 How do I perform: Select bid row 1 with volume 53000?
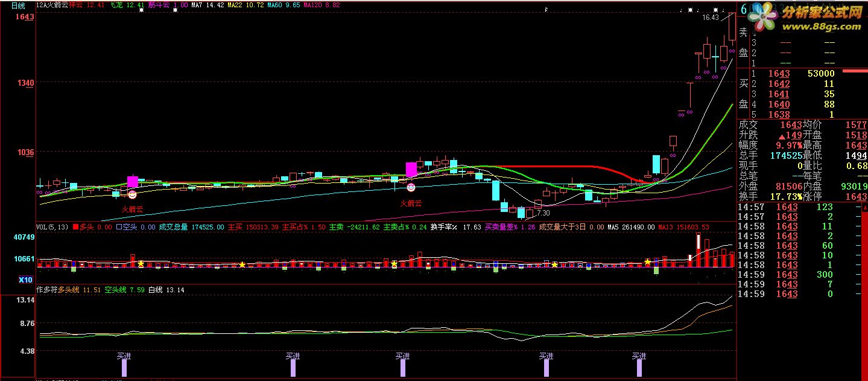coord(793,74)
